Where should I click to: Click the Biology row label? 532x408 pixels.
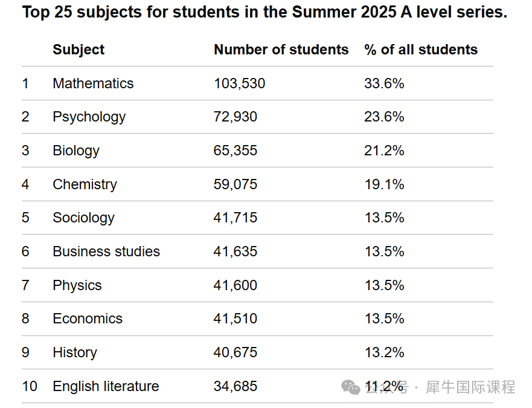(x=76, y=151)
